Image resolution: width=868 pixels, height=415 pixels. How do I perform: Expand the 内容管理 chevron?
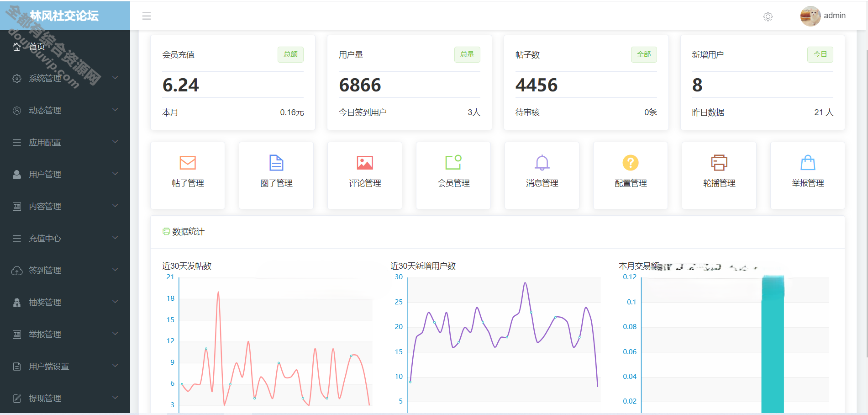115,206
